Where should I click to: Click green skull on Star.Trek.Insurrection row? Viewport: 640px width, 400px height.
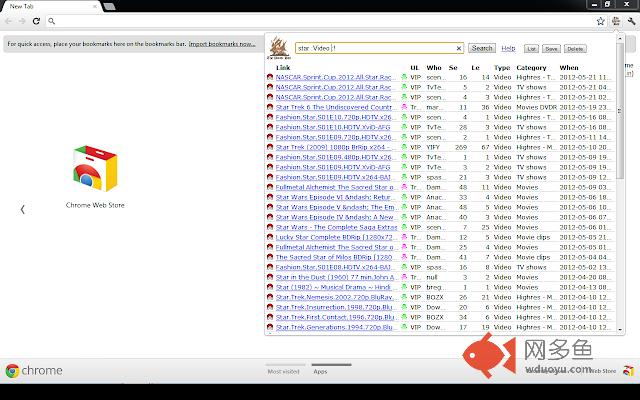pos(404,307)
